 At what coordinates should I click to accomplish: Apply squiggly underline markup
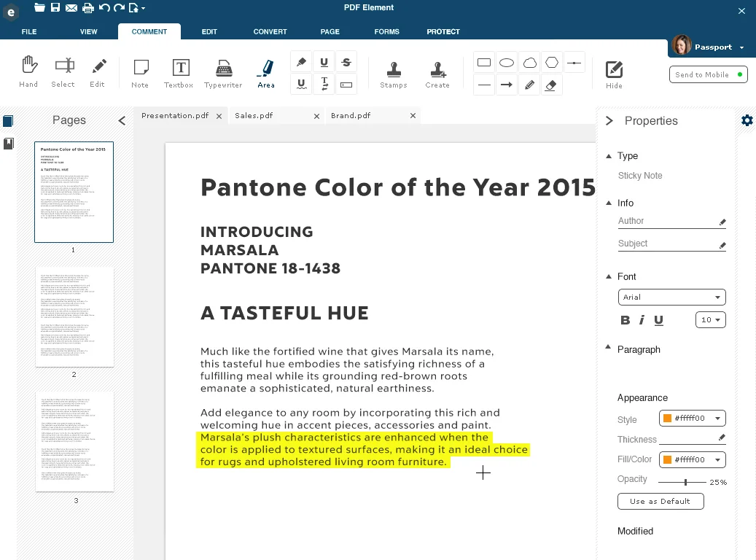(x=301, y=85)
